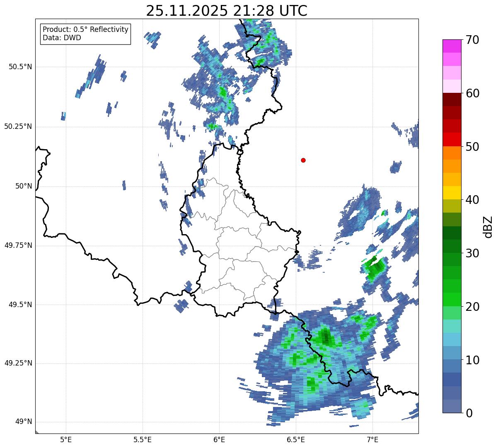Click the latitude label 50°N
The height and width of the screenshot is (448, 498).
pos(24,186)
